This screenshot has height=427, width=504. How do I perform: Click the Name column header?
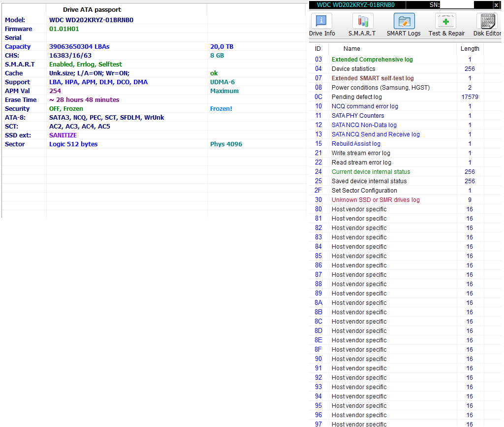pos(351,49)
